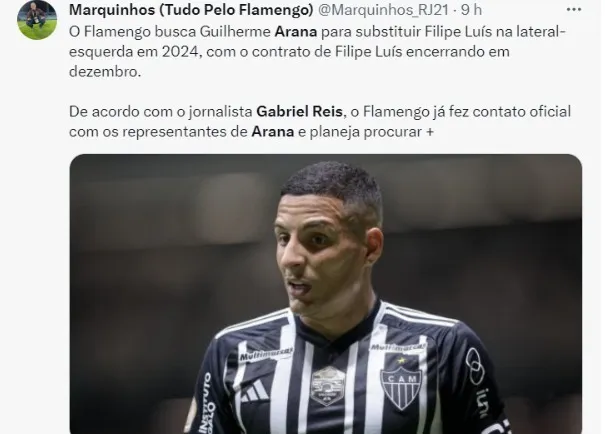Open the three-dot more options menu

pos(574,10)
